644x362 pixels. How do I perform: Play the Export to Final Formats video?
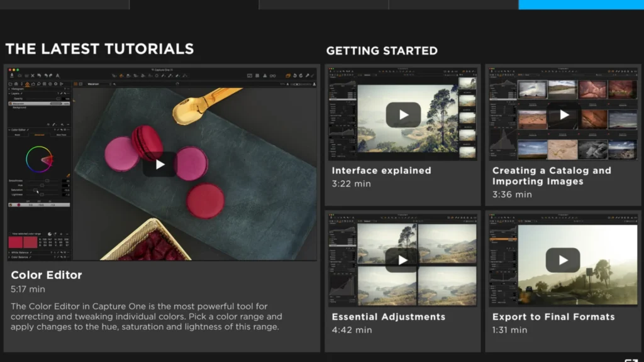(563, 260)
